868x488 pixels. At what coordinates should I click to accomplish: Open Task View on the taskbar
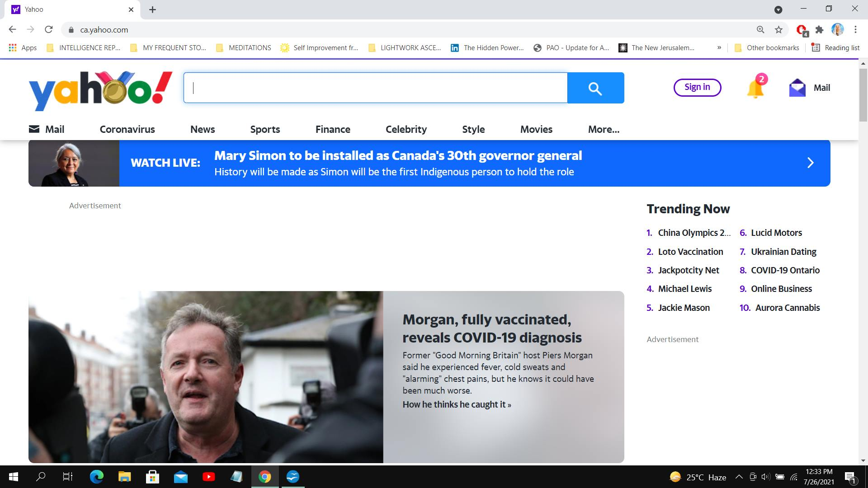coord(67,477)
